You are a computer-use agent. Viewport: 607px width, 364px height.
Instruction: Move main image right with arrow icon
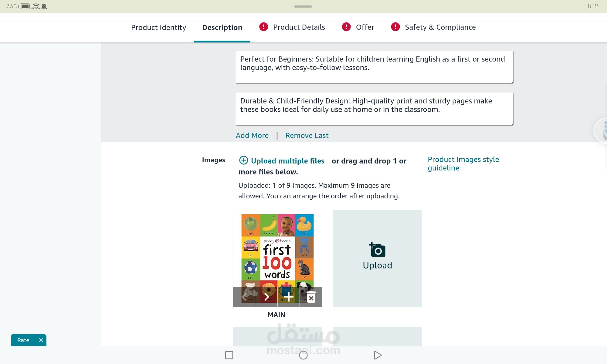click(266, 297)
